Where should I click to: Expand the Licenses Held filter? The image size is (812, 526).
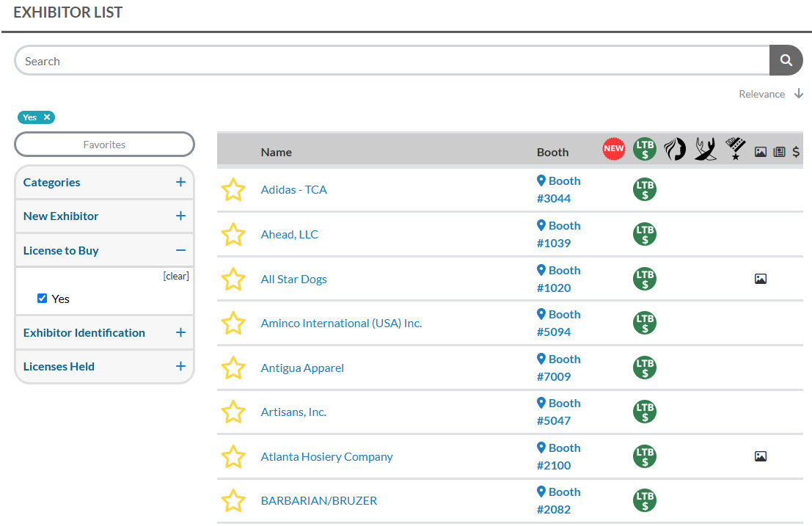[x=180, y=366]
